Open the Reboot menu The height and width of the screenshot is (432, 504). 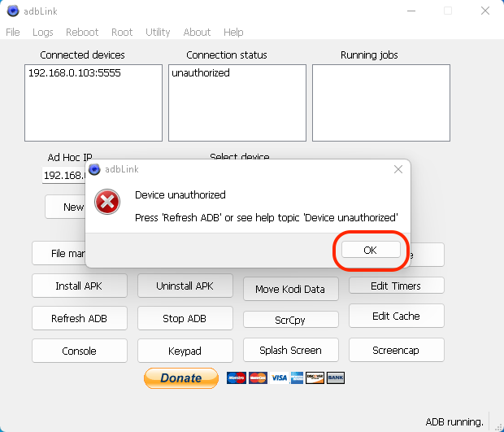click(x=82, y=33)
